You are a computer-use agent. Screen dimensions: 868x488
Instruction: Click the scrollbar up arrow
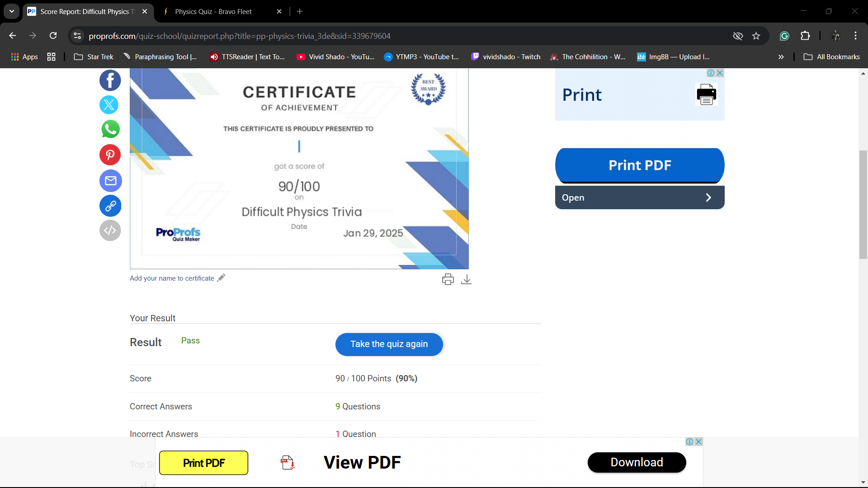tap(863, 73)
